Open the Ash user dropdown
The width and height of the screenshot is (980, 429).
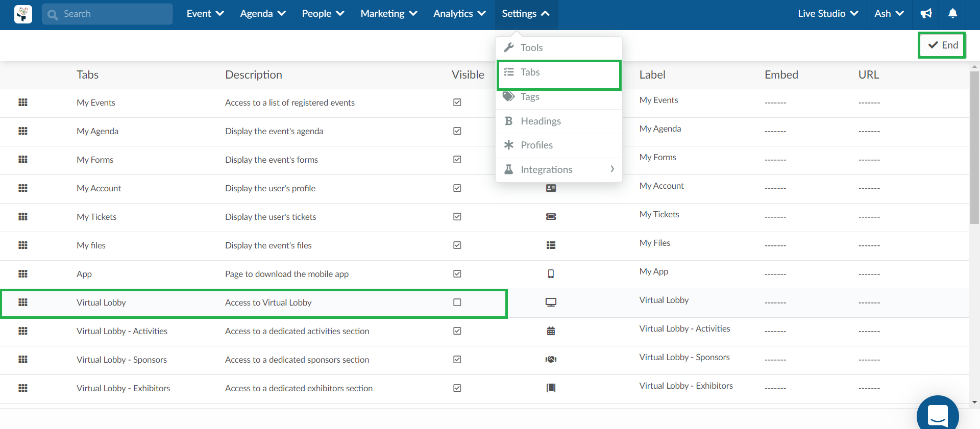889,14
